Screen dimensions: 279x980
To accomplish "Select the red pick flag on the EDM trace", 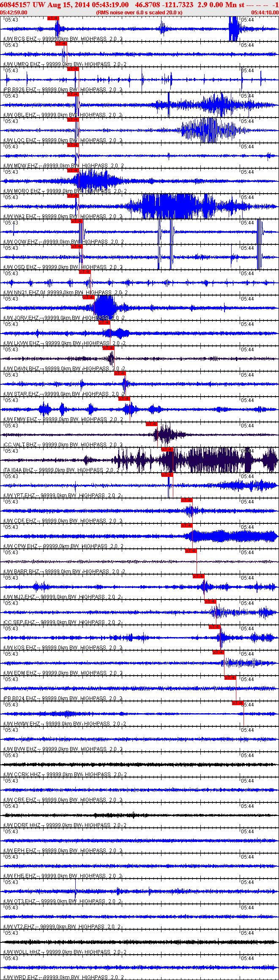I will (218, 652).
